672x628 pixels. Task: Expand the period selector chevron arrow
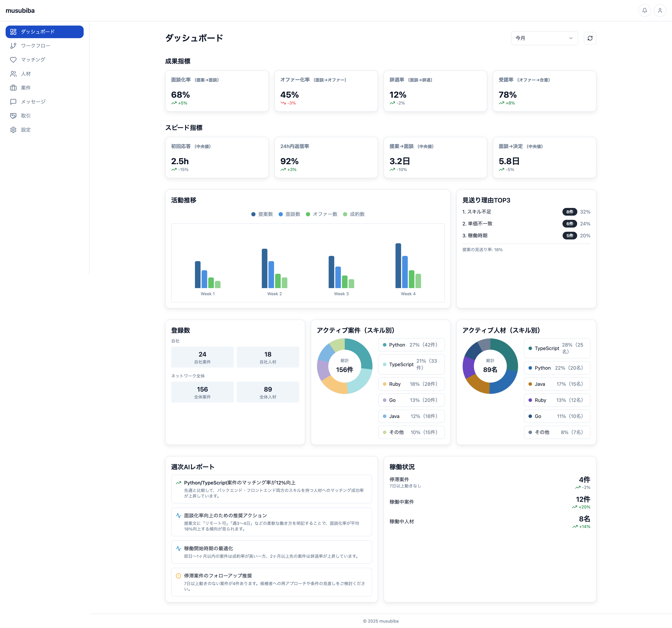(571, 38)
